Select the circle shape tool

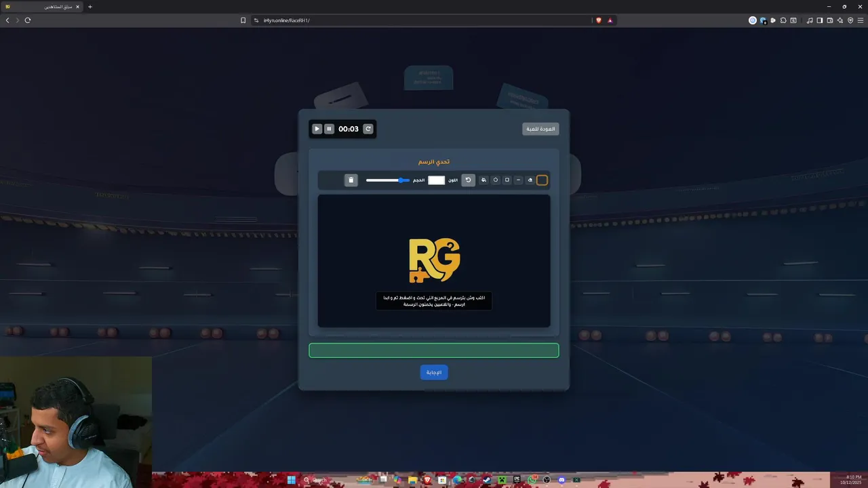(x=496, y=180)
